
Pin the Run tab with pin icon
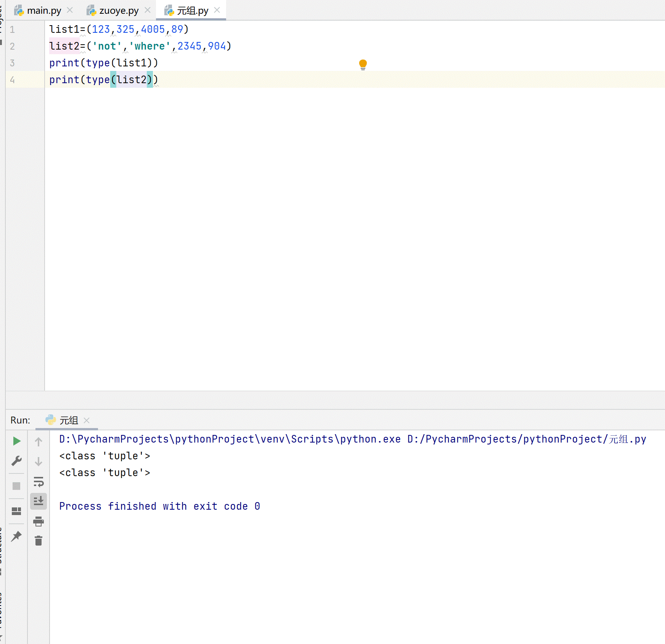coord(16,536)
